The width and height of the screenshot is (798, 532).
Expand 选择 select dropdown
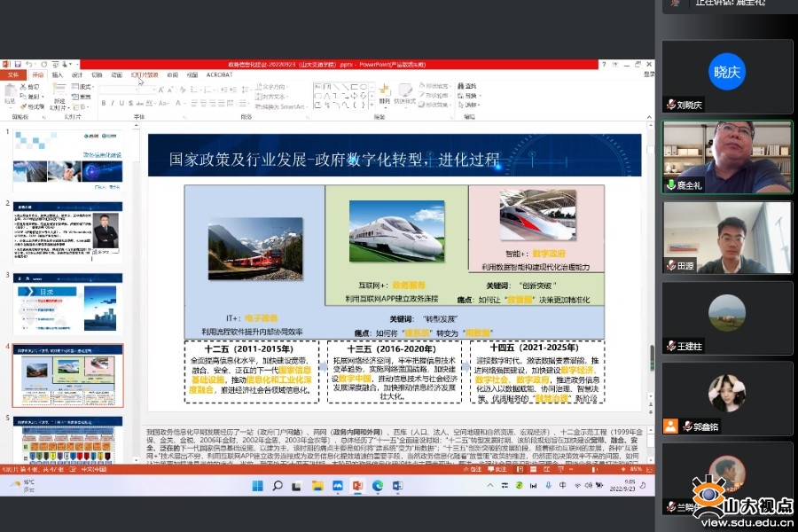pyautogui.click(x=469, y=105)
